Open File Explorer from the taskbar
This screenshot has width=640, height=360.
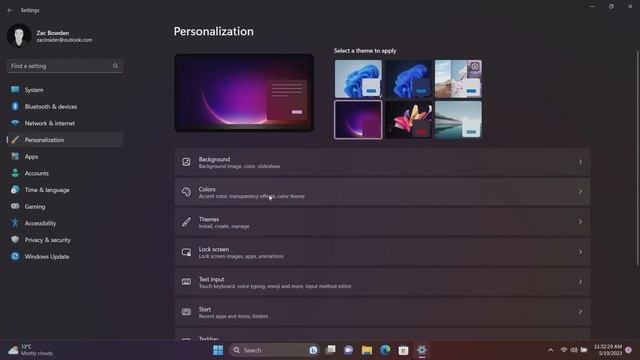coord(367,350)
